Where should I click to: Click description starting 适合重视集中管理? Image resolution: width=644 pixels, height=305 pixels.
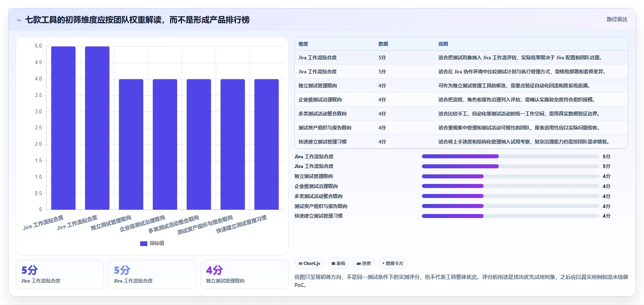click(x=519, y=128)
